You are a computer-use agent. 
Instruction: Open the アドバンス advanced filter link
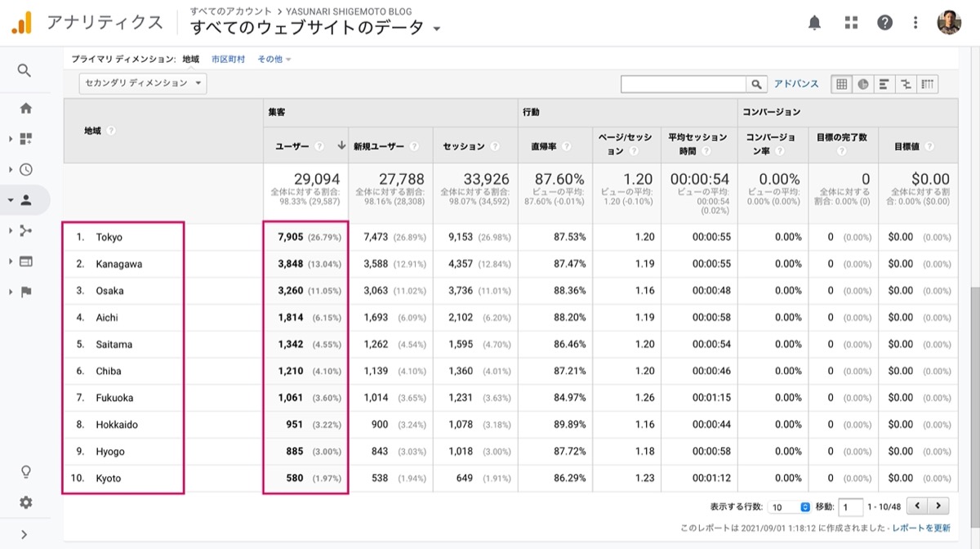[x=796, y=84]
